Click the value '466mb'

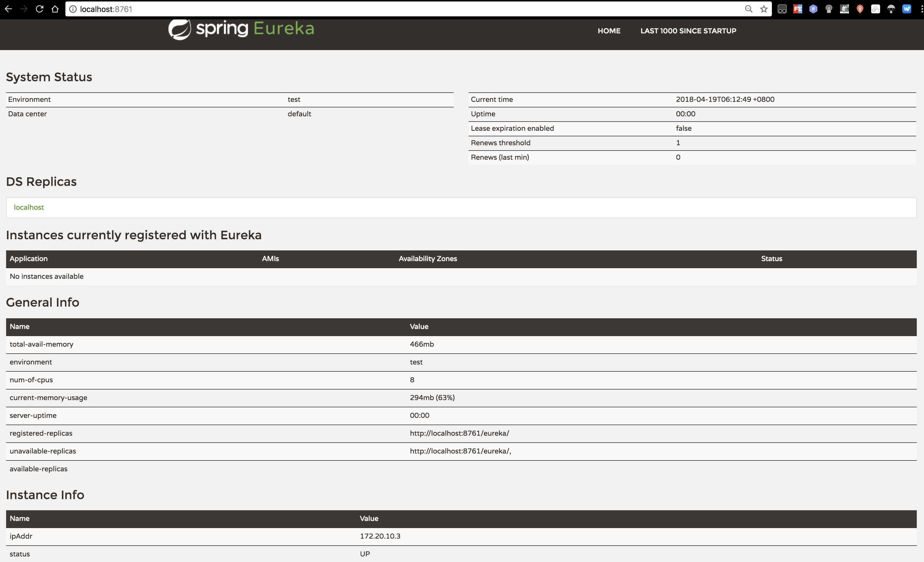(x=422, y=344)
